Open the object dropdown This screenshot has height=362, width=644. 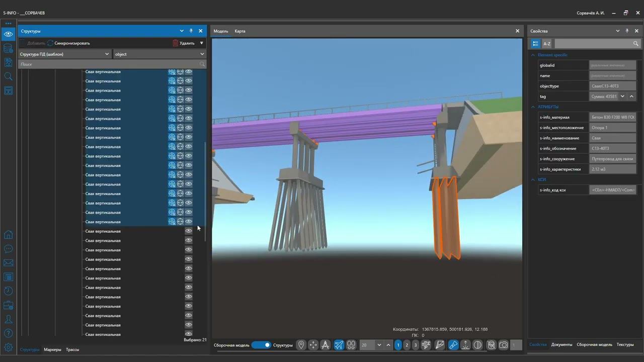pyautogui.click(x=159, y=54)
